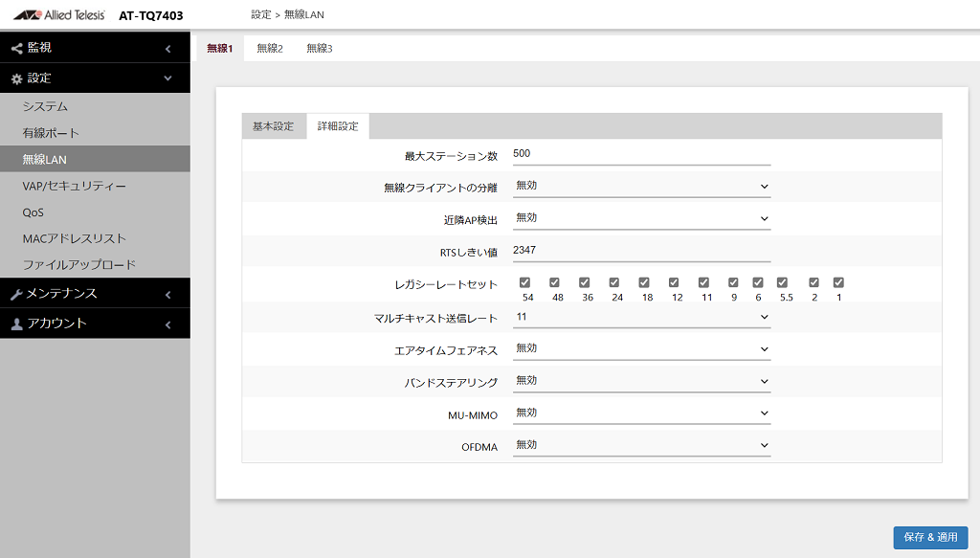Uncheck the 18 legacy rate checkbox

tap(644, 282)
